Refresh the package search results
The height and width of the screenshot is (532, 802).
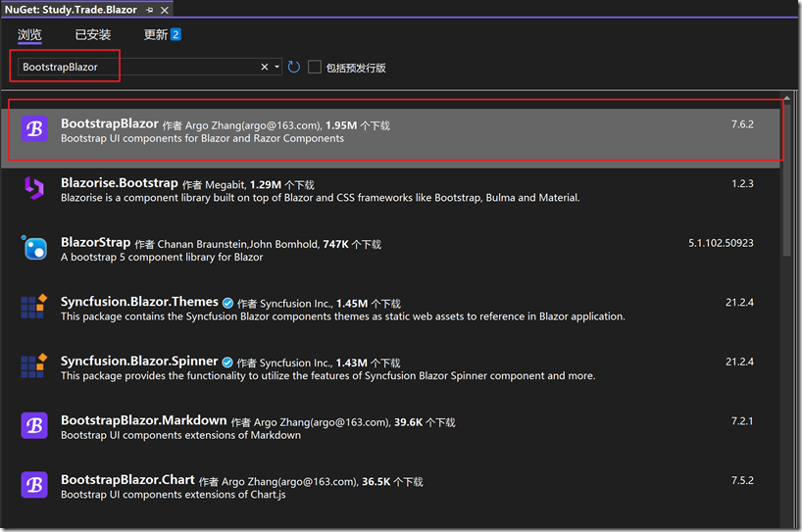tap(293, 67)
